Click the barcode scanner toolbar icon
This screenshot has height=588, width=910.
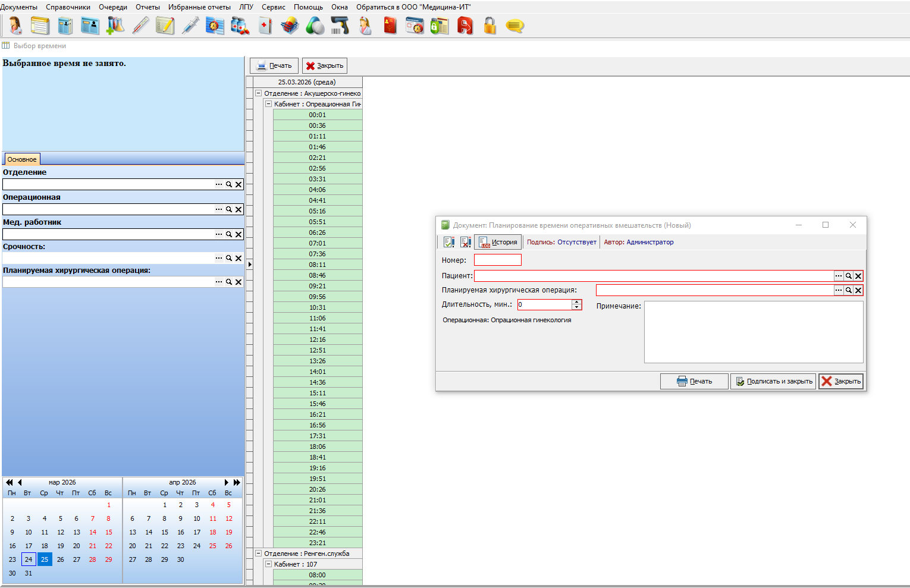[x=340, y=26]
